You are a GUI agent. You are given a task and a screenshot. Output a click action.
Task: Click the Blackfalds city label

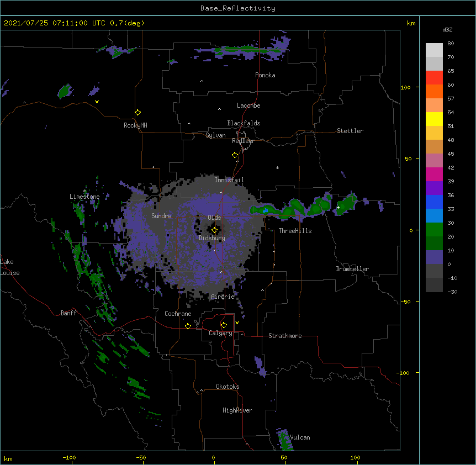tap(244, 123)
